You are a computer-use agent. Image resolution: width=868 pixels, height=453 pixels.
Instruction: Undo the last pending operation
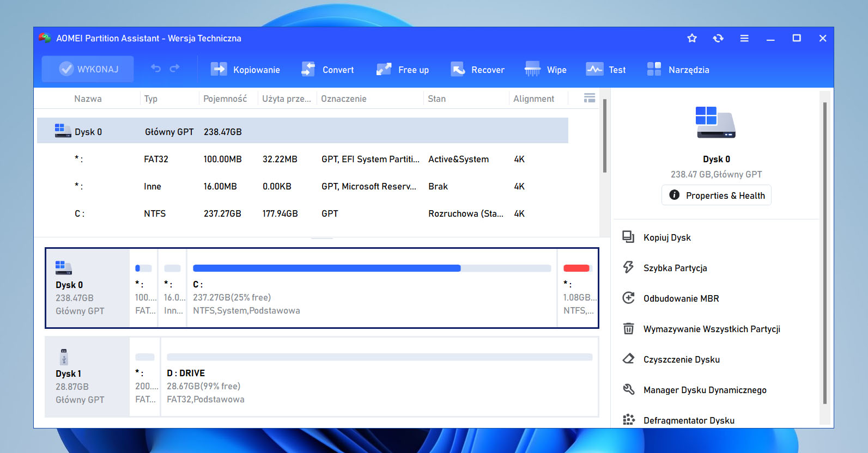[156, 69]
